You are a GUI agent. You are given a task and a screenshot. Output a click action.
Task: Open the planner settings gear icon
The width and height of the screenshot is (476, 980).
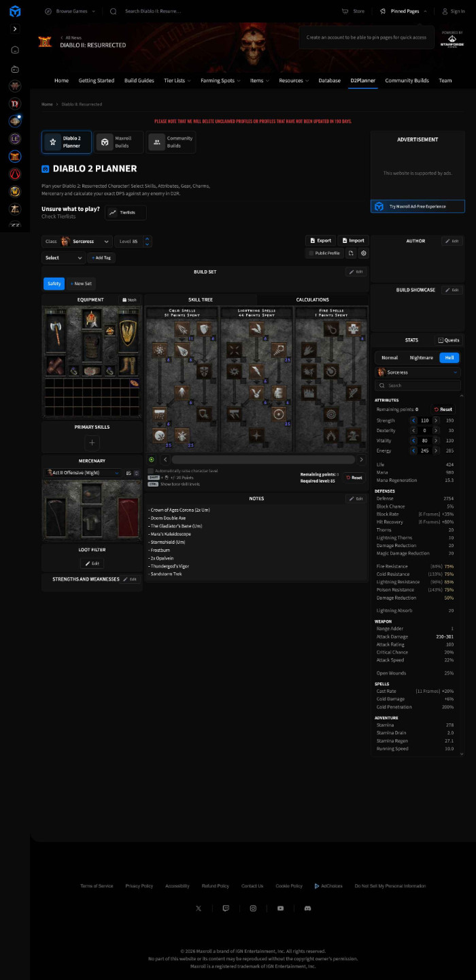pos(364,253)
